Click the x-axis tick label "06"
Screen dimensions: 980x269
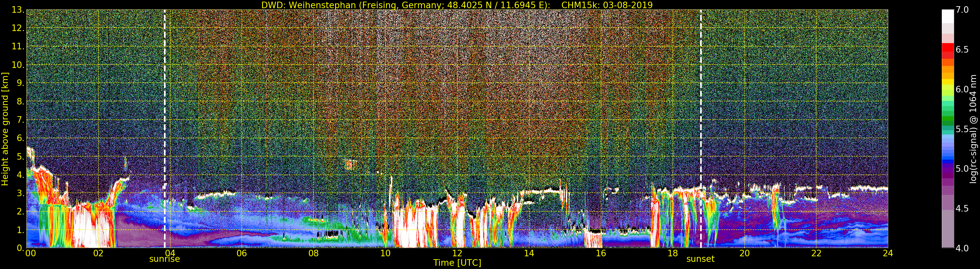tap(242, 253)
